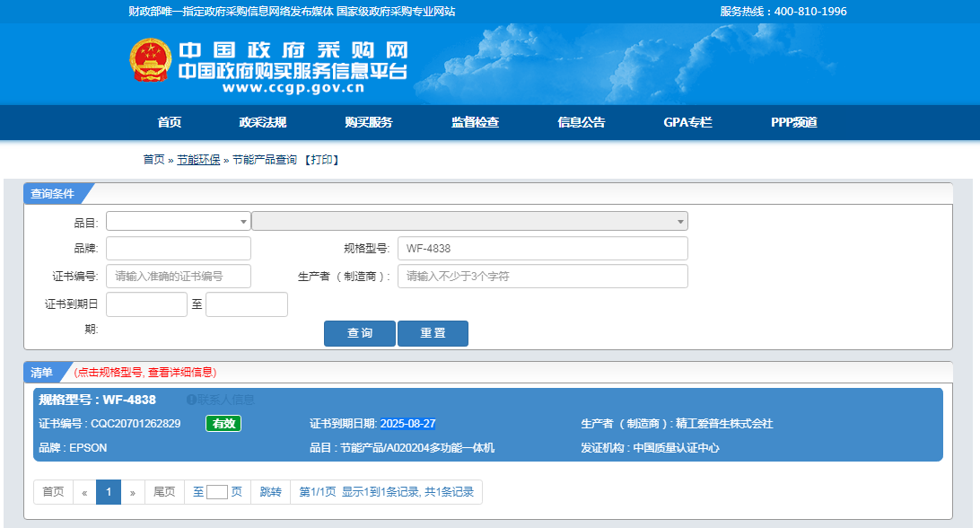Click the 服务热线 400-810-1996 hotline text
The image size is (980, 528).
pos(783,12)
